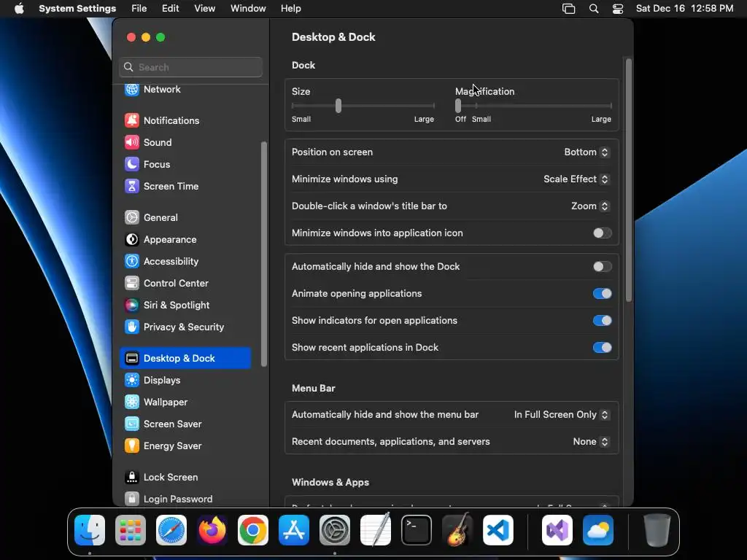
Task: Open Sound settings pane
Action: click(185, 142)
